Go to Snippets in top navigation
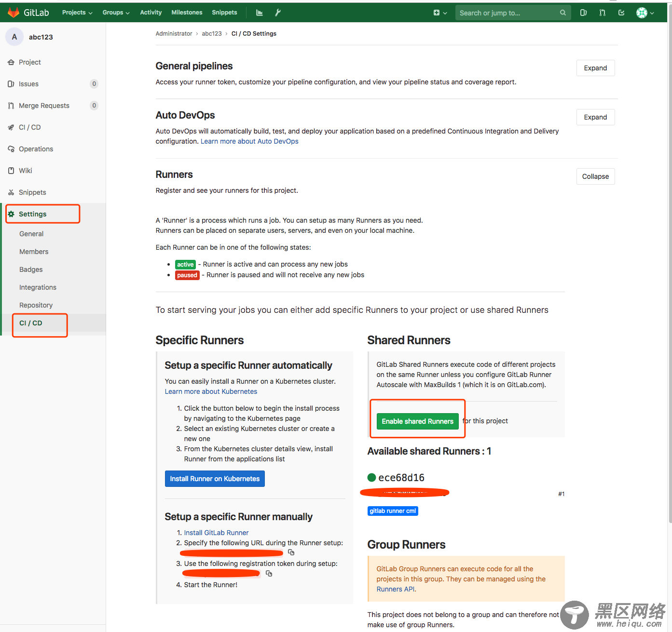 click(224, 13)
